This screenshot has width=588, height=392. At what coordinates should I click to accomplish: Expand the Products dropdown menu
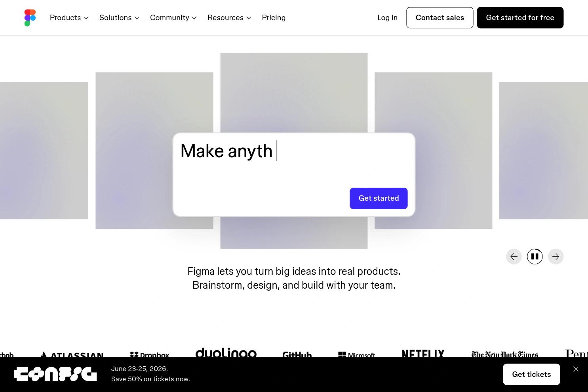(69, 18)
